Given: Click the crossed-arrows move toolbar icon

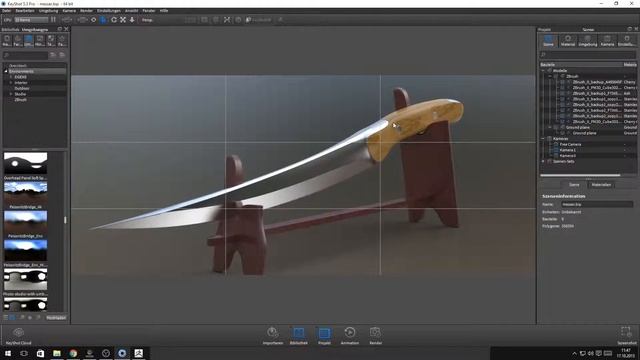Looking at the screenshot, I should [x=123, y=20].
